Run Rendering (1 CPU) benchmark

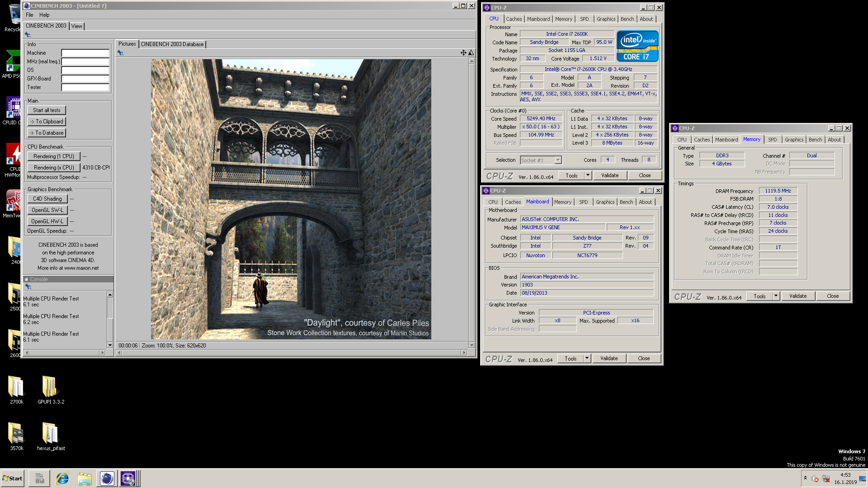coord(54,156)
